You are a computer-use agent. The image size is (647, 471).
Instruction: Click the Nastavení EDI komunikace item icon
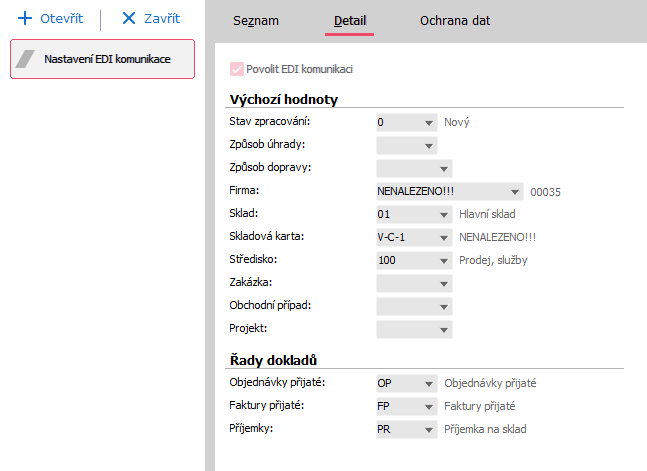pyautogui.click(x=27, y=60)
